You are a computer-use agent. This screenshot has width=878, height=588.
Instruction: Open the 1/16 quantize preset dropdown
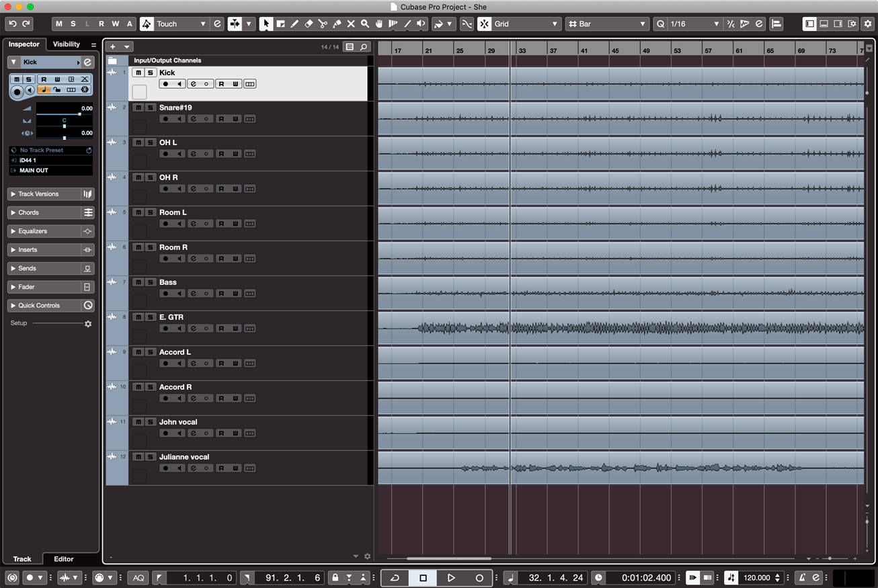716,24
